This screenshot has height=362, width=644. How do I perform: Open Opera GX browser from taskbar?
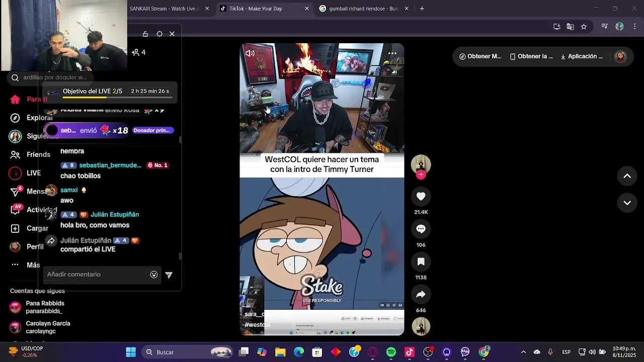373,352
